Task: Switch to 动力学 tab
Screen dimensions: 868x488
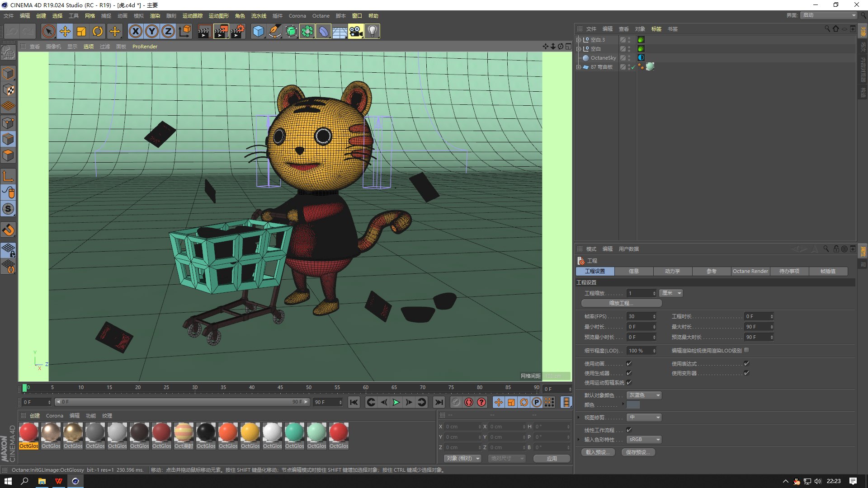Action: (x=673, y=271)
